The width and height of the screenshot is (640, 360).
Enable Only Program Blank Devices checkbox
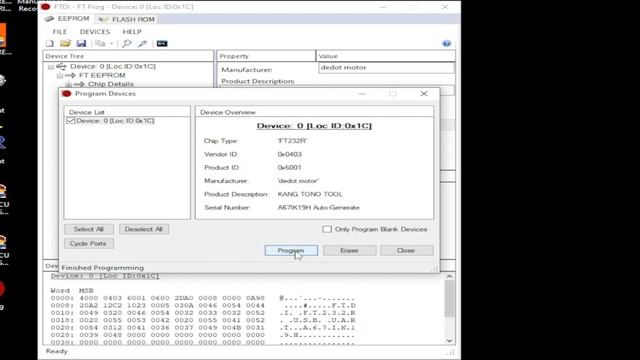pyautogui.click(x=327, y=229)
